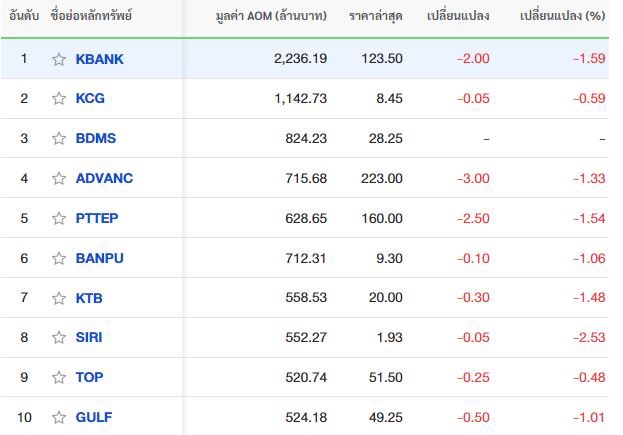This screenshot has height=435, width=623.
Task: Sort by เปลี่ยนแปลง (%) column header
Action: pos(563,16)
